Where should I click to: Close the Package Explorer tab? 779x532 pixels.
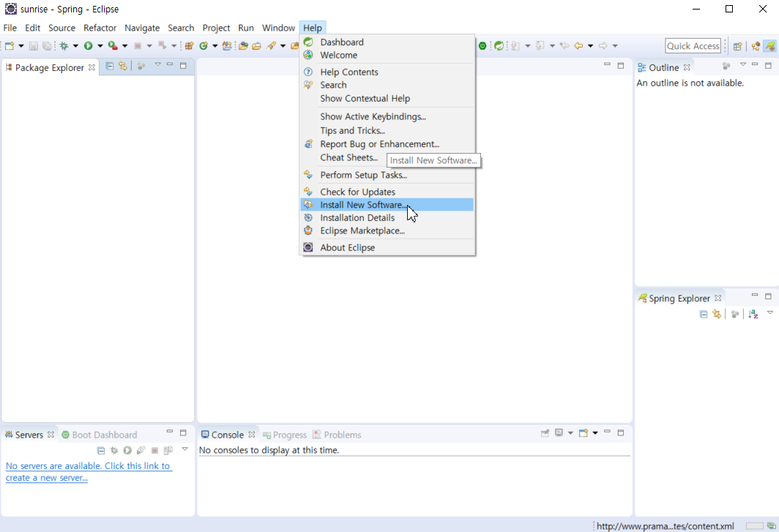point(92,67)
